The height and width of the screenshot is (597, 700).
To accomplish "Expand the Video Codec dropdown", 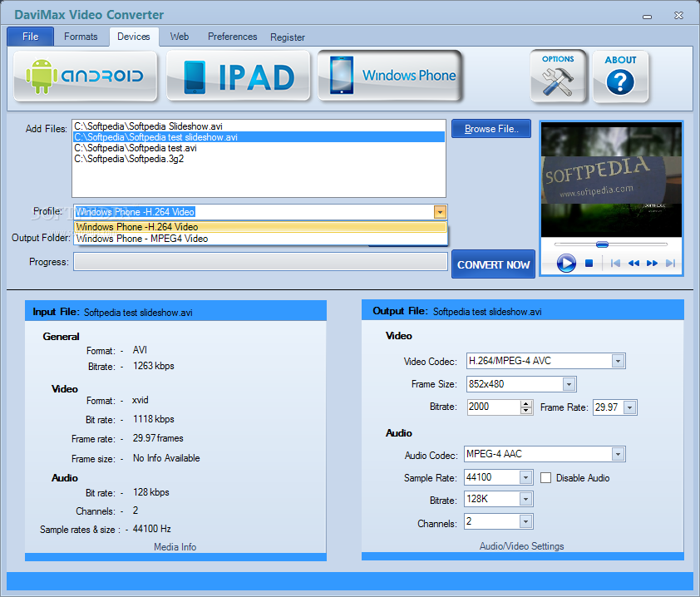I will (618, 361).
